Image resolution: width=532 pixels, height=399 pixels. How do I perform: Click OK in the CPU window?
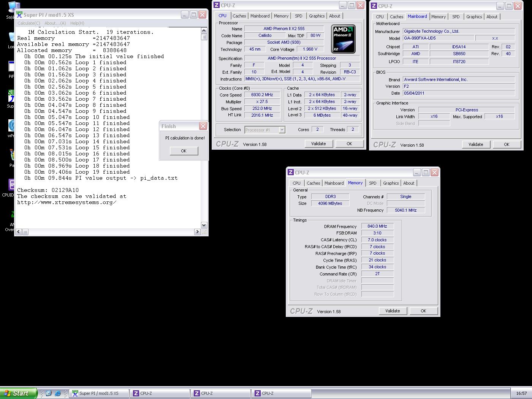(349, 144)
